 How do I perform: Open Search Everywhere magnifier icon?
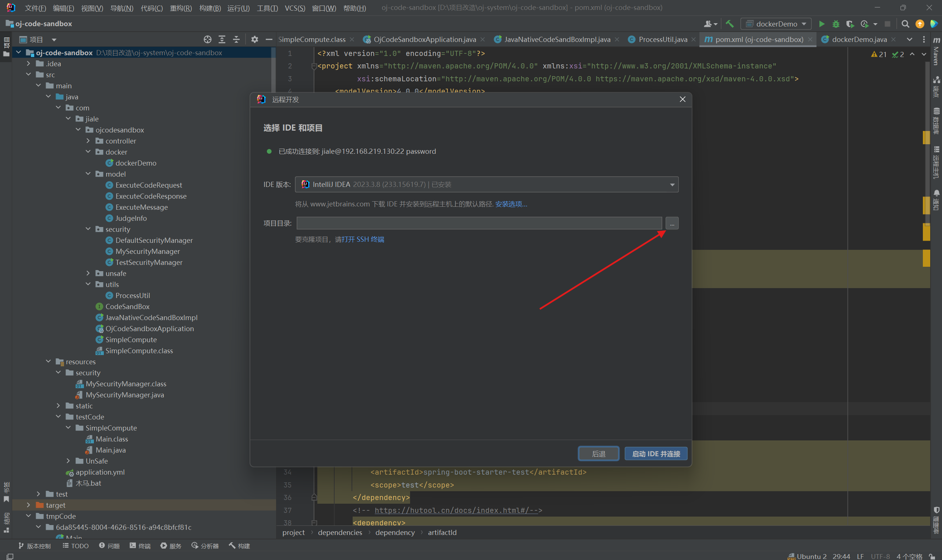pyautogui.click(x=905, y=24)
